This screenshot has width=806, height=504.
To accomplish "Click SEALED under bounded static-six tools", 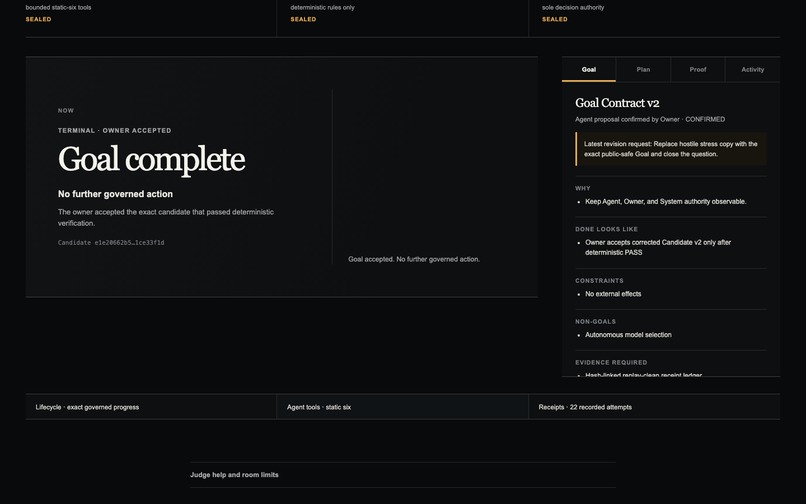I will click(x=39, y=19).
